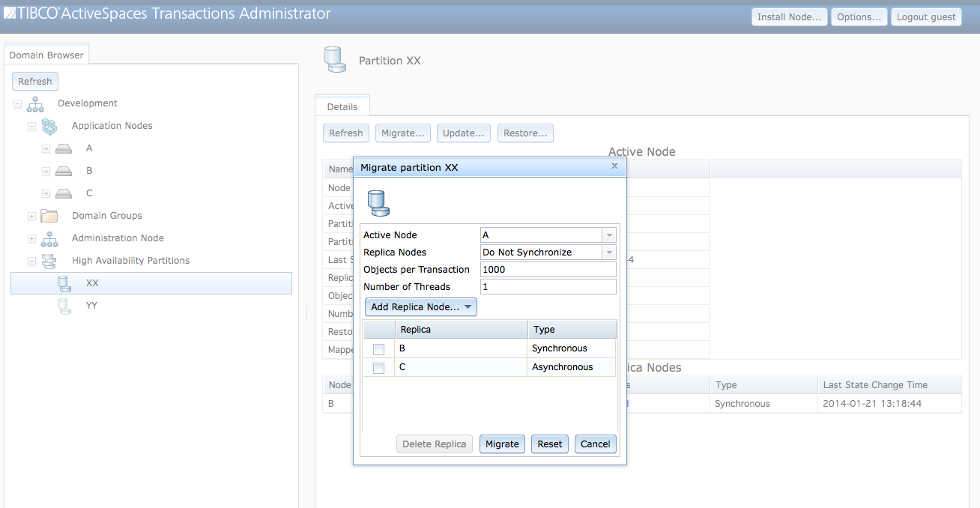Switch to the Details tab
This screenshot has width=980, height=508.
[x=342, y=106]
